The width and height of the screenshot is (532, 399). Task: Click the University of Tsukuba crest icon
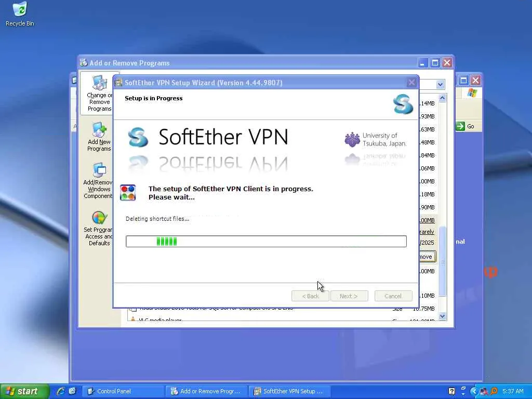(352, 139)
